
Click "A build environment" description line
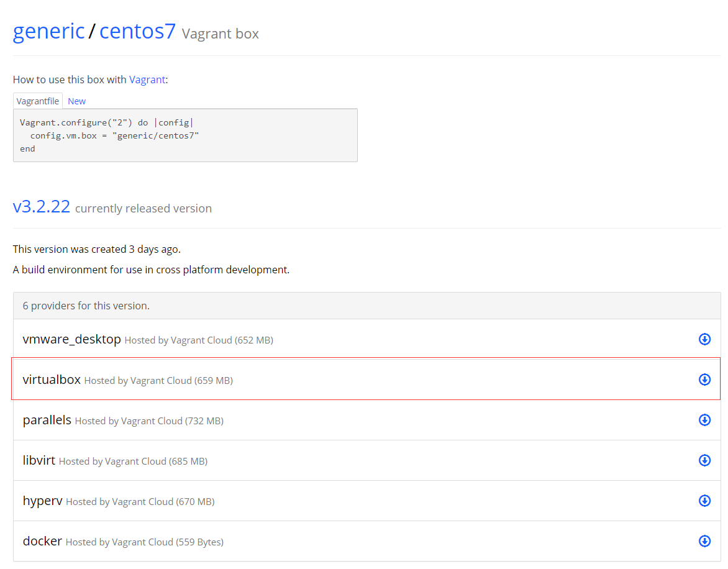tap(151, 270)
